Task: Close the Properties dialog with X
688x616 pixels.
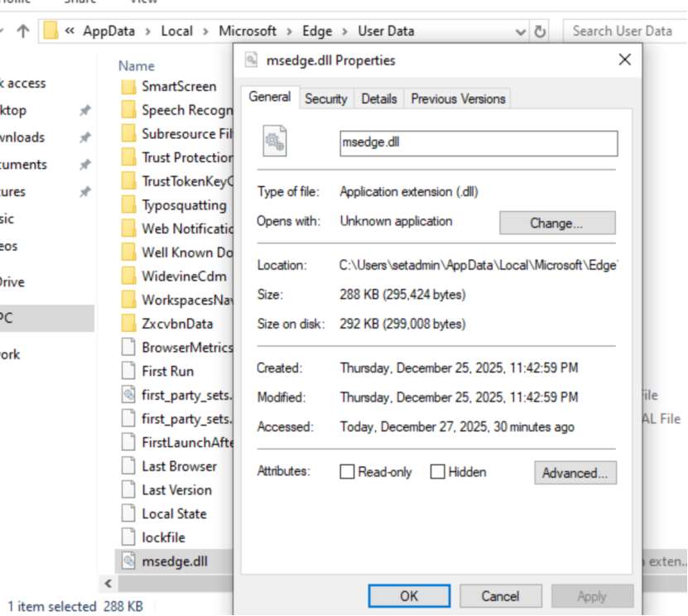Action: [x=625, y=60]
